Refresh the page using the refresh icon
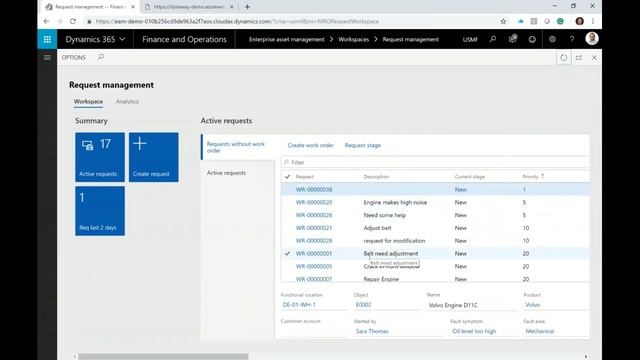The image size is (640, 360). (564, 58)
